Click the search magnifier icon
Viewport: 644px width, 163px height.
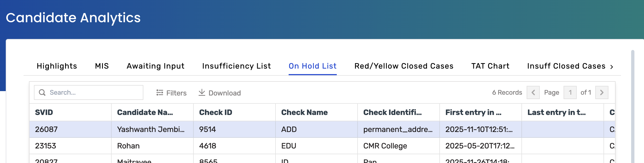click(42, 92)
